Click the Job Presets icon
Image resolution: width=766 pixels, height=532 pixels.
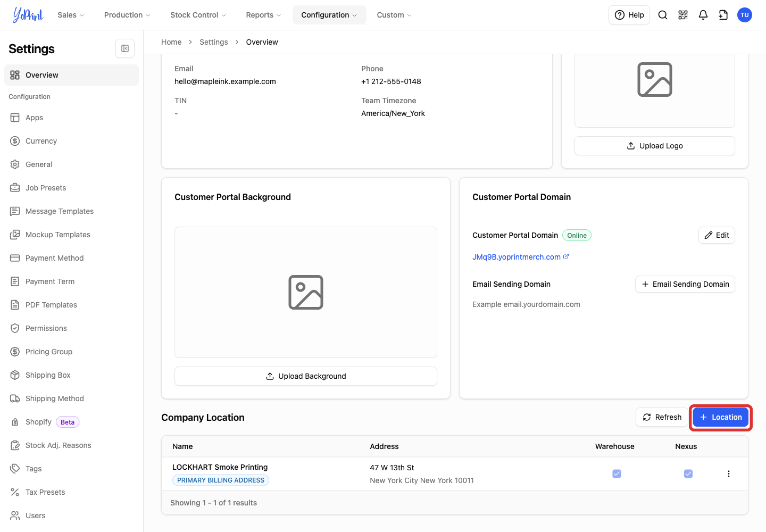point(15,188)
